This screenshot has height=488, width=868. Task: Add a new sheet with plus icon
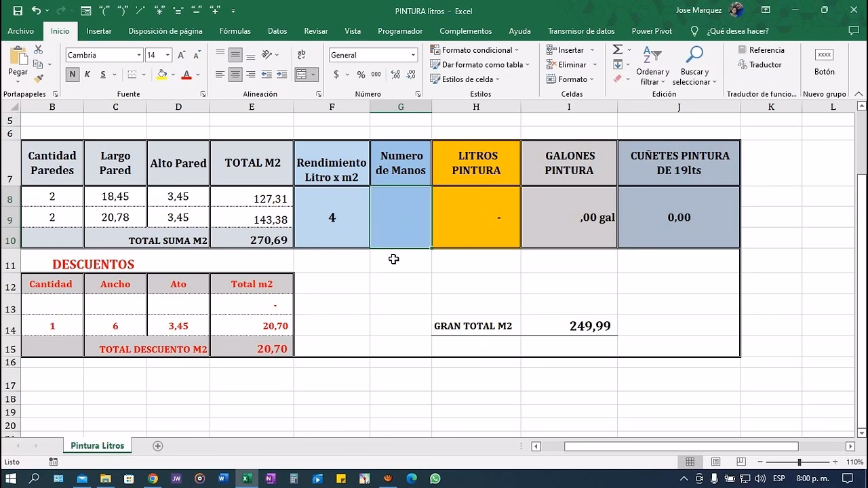pos(158,446)
